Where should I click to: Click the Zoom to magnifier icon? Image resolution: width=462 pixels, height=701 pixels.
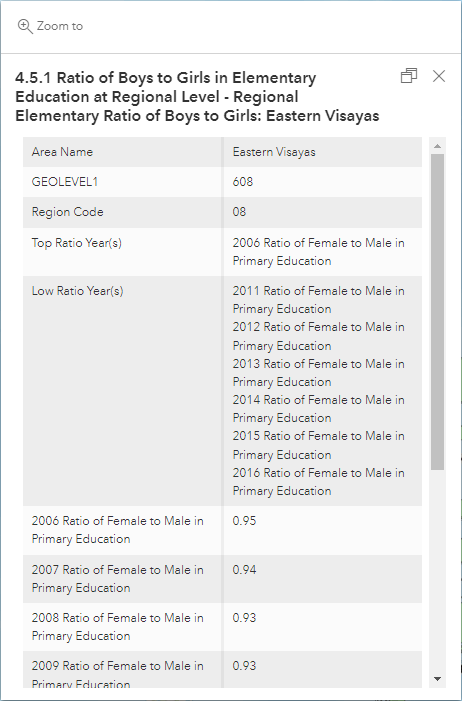[x=25, y=26]
